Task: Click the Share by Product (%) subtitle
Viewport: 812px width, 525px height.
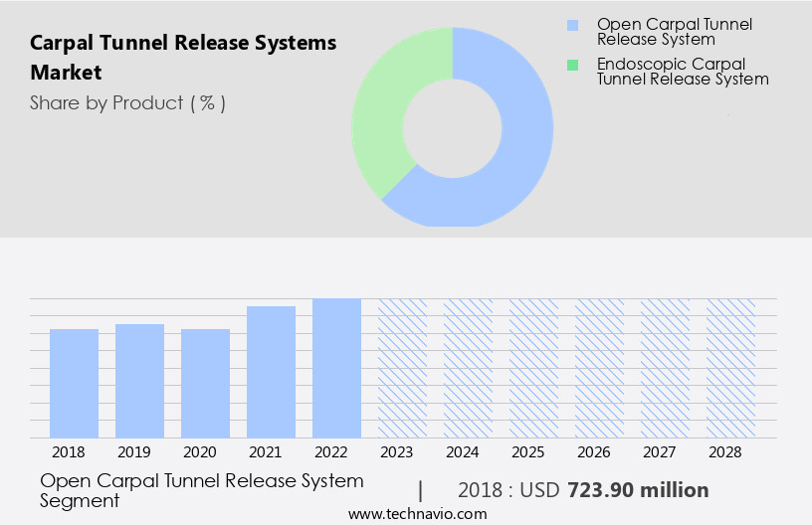Action: [127, 102]
